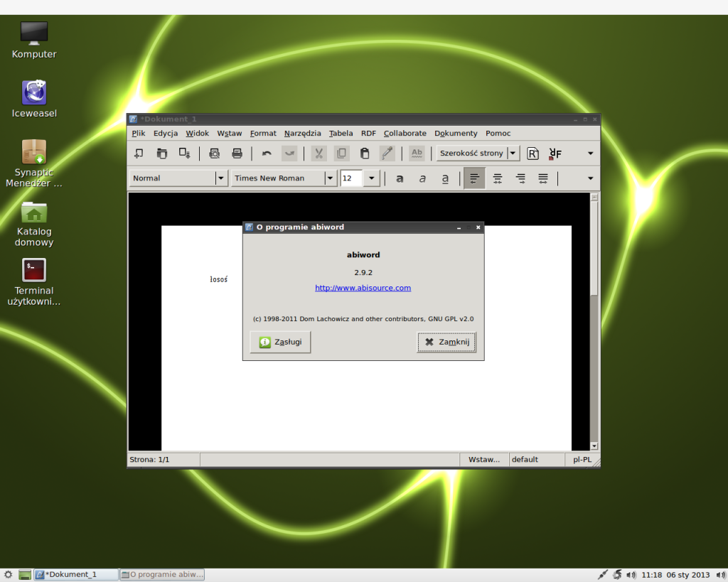Follow the http://www.abisource.com link
The width and height of the screenshot is (728, 582).
(363, 288)
